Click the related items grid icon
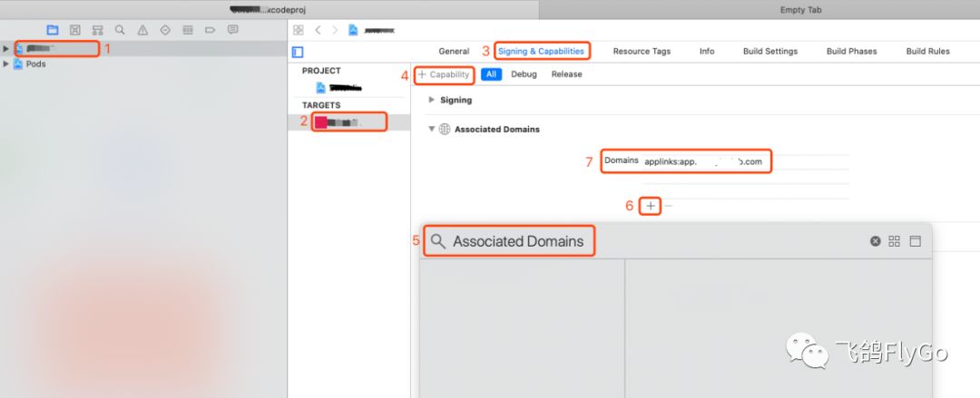The width and height of the screenshot is (980, 398). (x=298, y=30)
